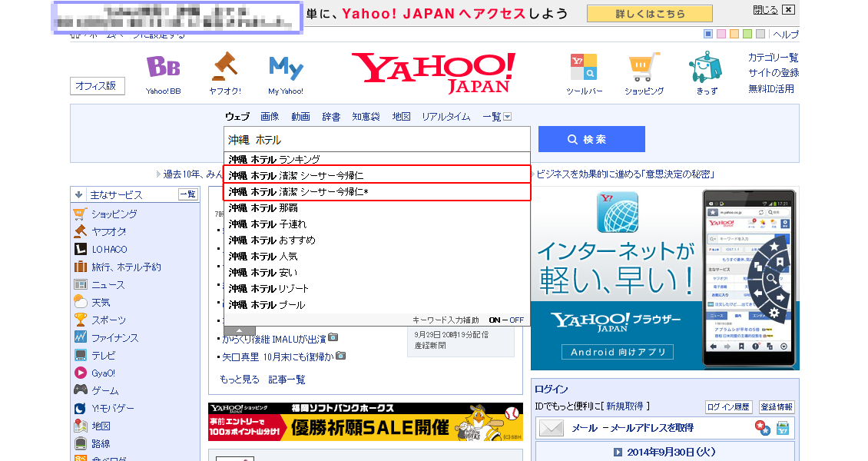Open the 福岡ソフトバンクホークス SALE banner
Viewport: 868px width, 461px height.
366,422
